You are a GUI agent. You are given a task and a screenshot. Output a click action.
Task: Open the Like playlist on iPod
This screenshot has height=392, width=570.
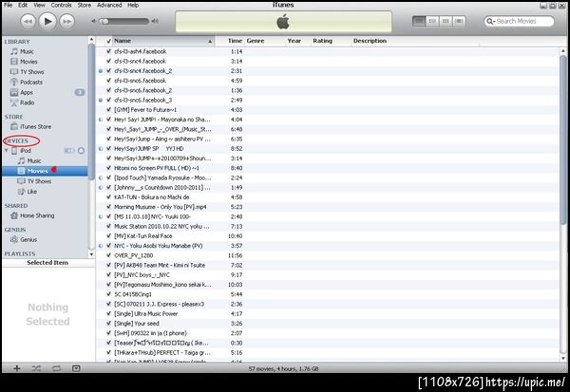(31, 191)
